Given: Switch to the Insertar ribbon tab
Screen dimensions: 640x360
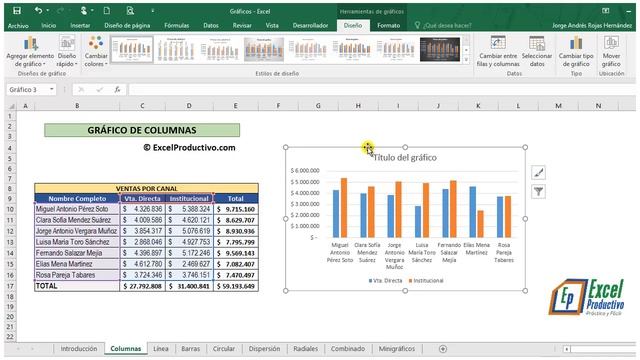Looking at the screenshot, I should [x=80, y=25].
